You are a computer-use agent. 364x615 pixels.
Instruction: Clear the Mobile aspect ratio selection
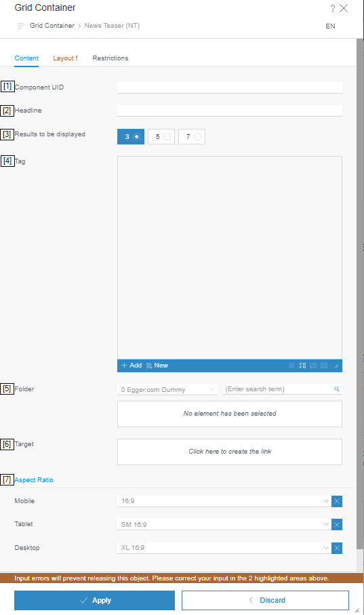pyautogui.click(x=336, y=501)
